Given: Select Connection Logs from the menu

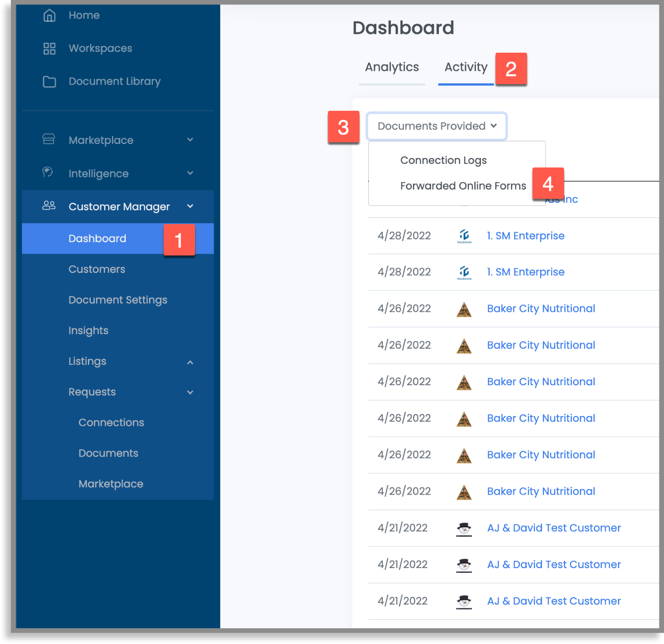Looking at the screenshot, I should click(443, 160).
